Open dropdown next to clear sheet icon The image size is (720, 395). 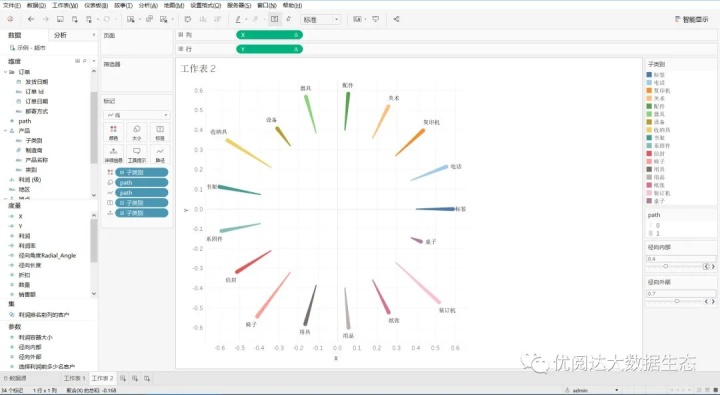tap(172, 19)
